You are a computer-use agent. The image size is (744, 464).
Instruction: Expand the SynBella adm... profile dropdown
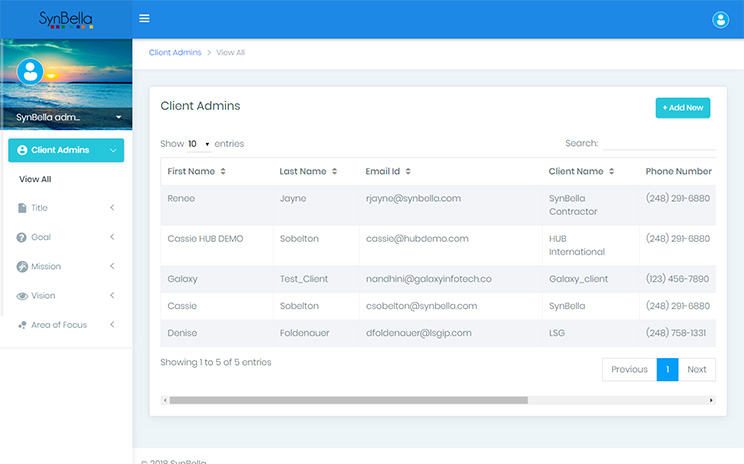118,117
